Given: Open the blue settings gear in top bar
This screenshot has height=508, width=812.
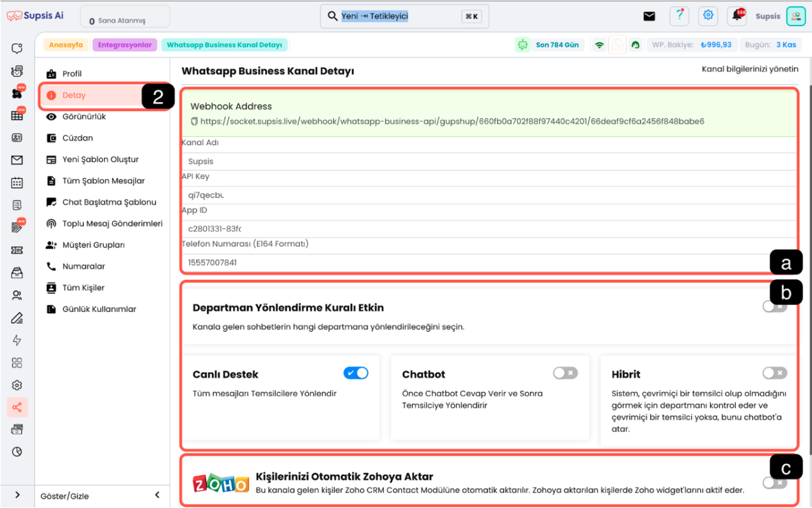Looking at the screenshot, I should click(x=708, y=15).
